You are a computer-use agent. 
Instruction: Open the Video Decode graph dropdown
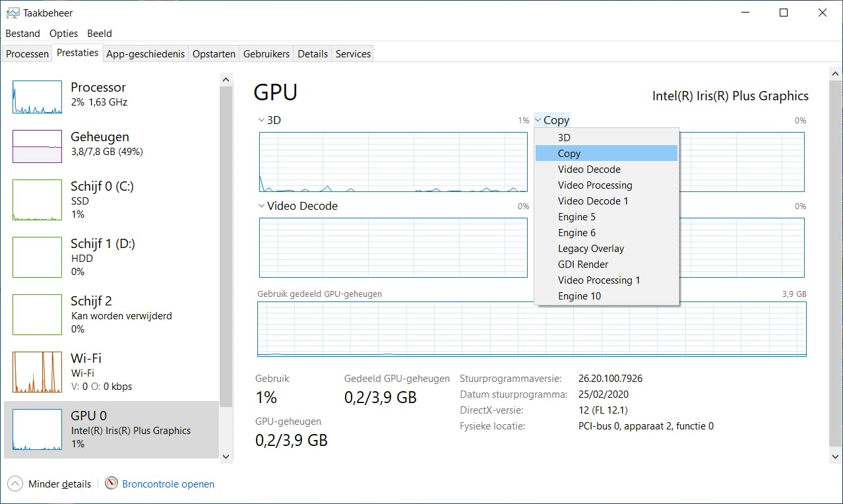(262, 206)
